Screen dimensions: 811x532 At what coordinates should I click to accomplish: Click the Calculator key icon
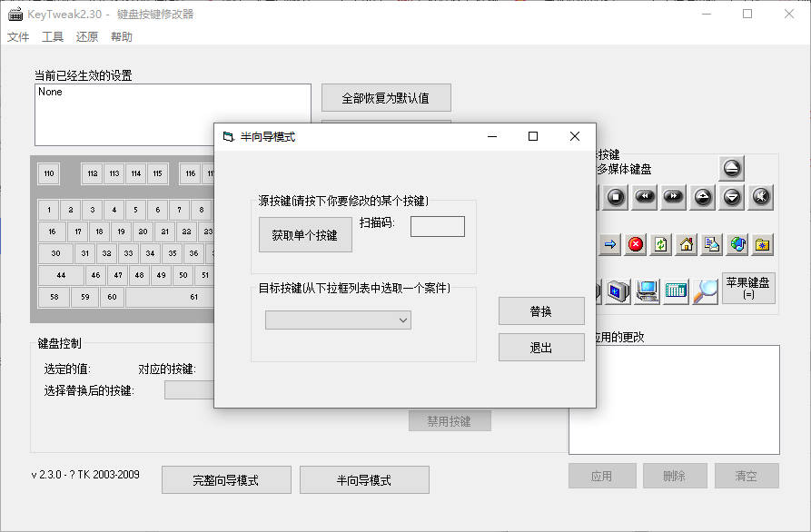click(676, 291)
